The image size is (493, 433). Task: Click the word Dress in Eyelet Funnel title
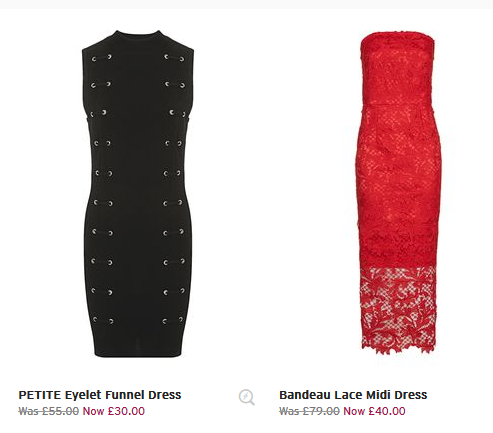(165, 395)
